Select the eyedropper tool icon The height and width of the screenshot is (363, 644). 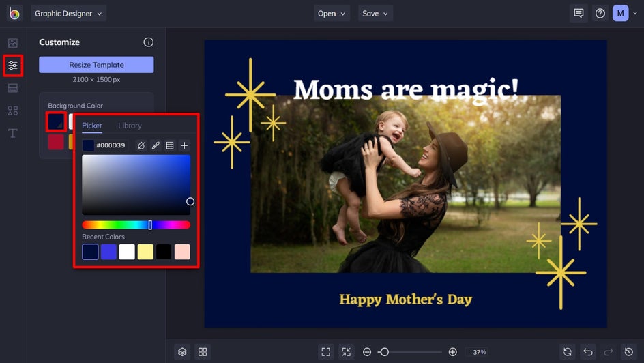pyautogui.click(x=156, y=145)
